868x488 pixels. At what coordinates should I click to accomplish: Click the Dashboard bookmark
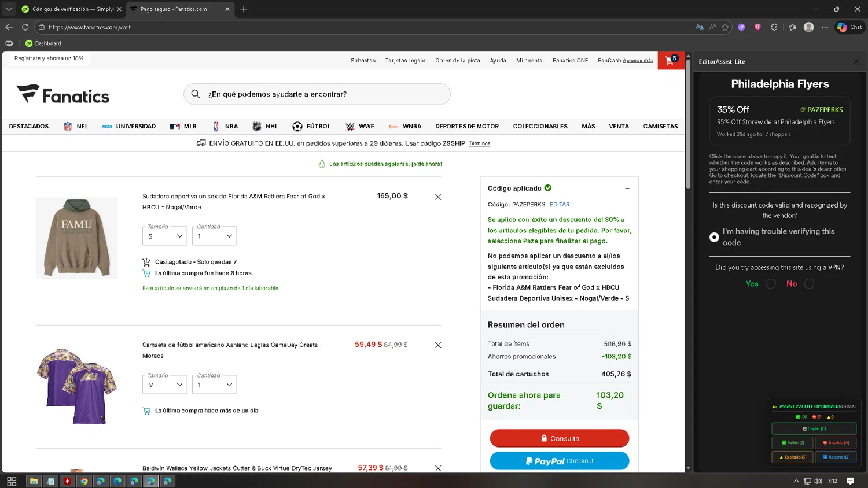pos(43,43)
